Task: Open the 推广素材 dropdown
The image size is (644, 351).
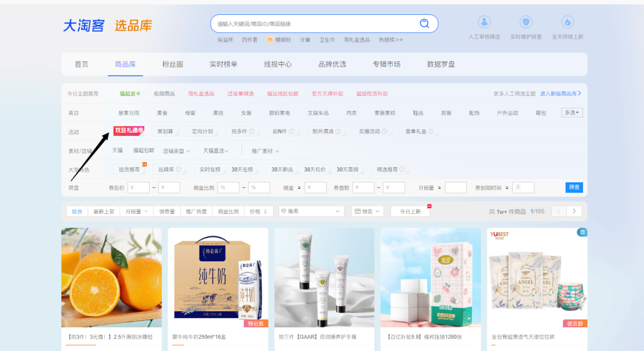Action: (x=265, y=151)
